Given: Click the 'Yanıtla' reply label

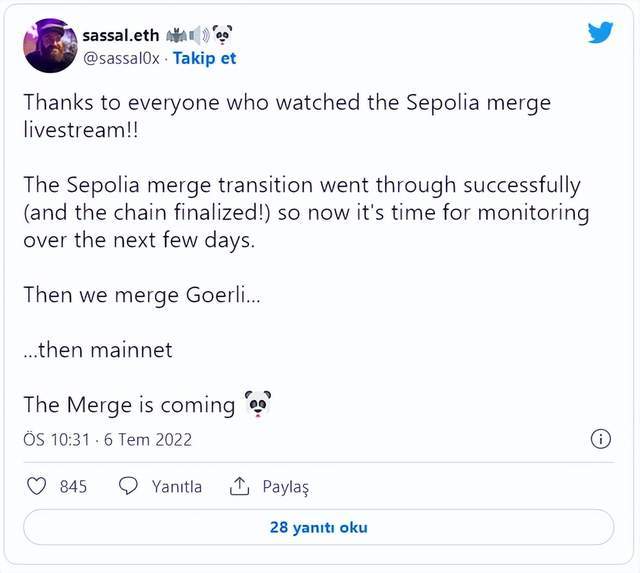Looking at the screenshot, I should point(176,487).
